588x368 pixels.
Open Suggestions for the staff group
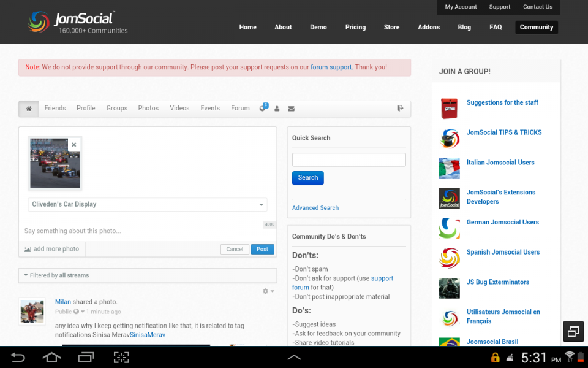pos(502,102)
